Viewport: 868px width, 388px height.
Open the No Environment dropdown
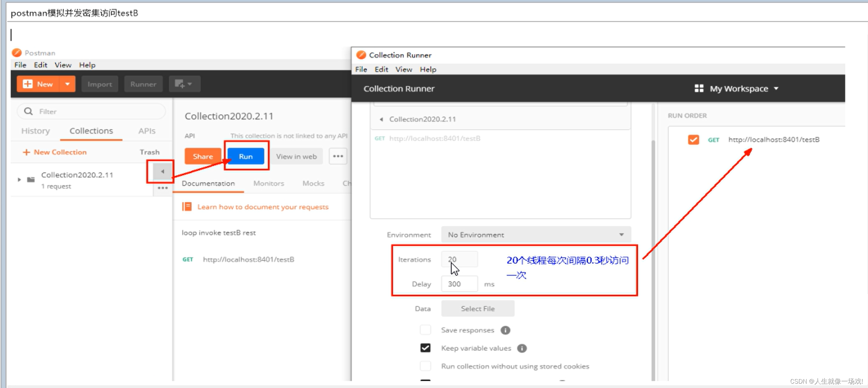[x=536, y=235]
